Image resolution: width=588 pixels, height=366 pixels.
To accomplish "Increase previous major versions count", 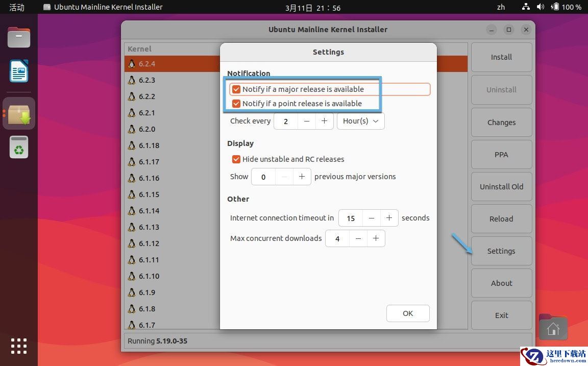I will (302, 177).
